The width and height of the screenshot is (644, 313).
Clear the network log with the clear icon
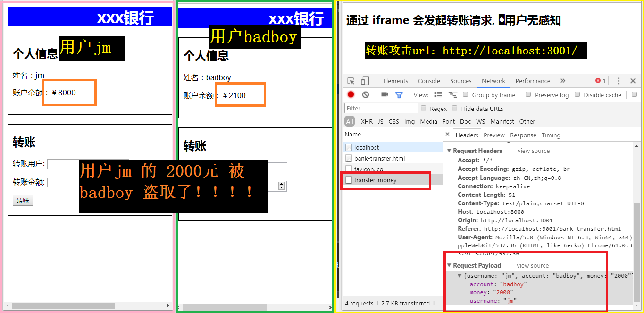click(365, 94)
